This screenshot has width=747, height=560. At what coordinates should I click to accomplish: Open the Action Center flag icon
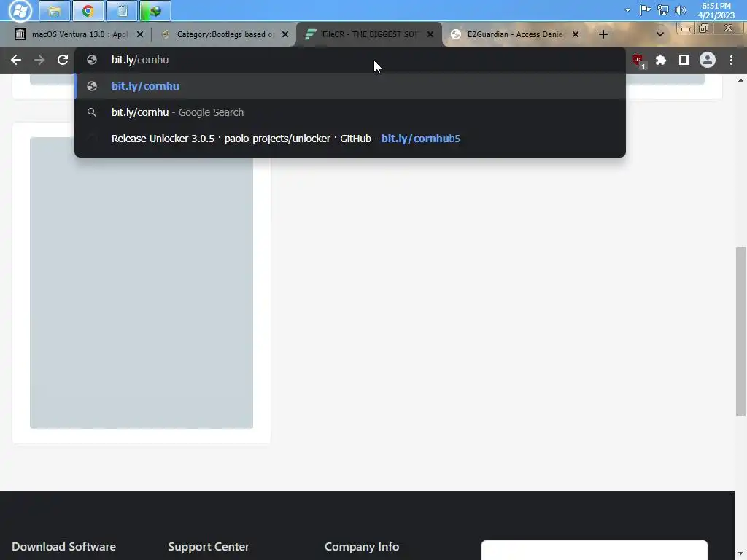pyautogui.click(x=645, y=10)
